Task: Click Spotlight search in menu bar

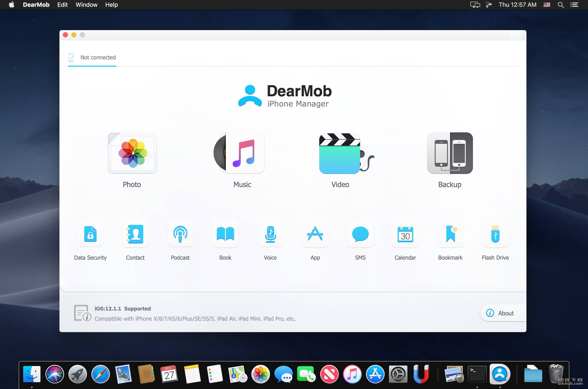Action: pos(561,5)
